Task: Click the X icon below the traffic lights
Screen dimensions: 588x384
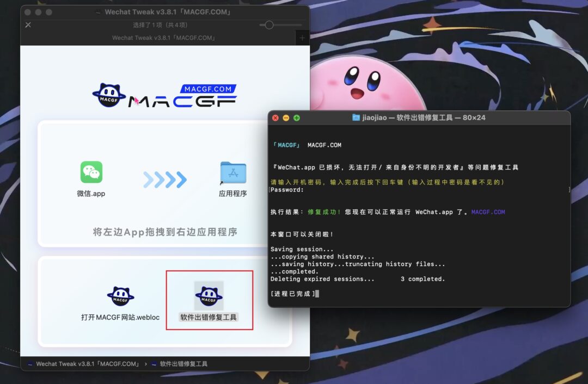Action: (x=27, y=24)
